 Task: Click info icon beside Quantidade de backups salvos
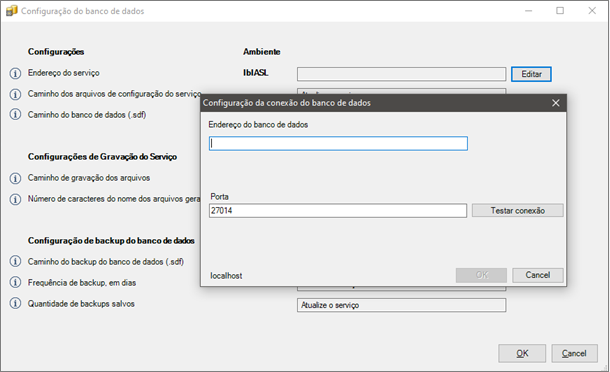pos(15,303)
